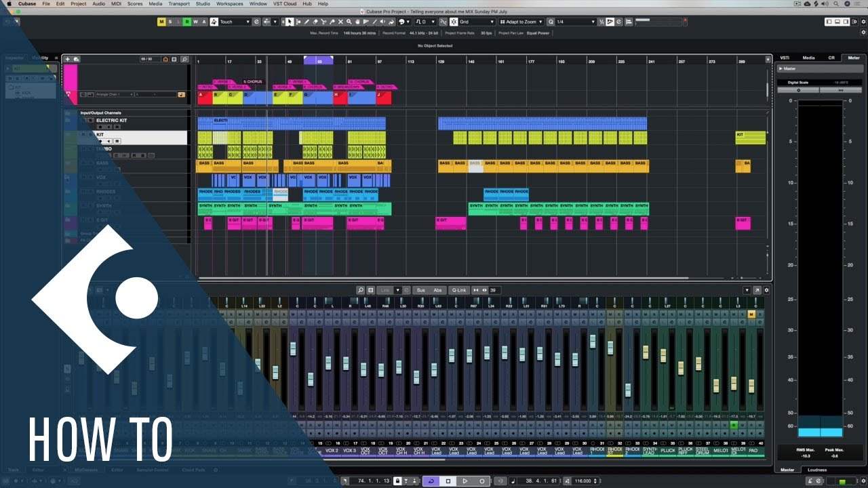The image size is (868, 488).
Task: Open the Project menu
Action: tap(79, 3)
